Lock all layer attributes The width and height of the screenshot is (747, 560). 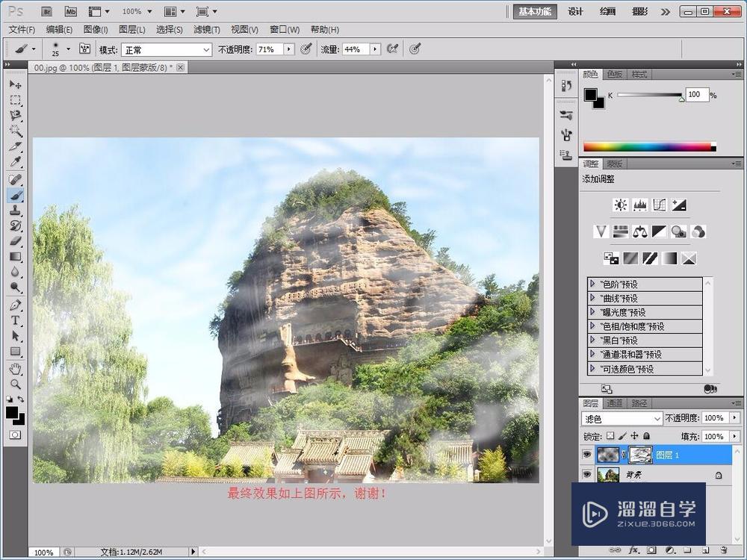click(x=646, y=436)
